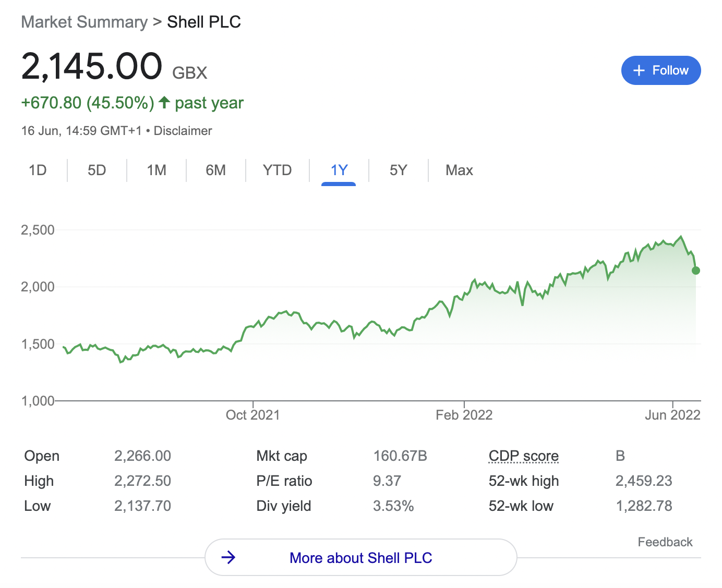Click the 2,500 y-axis label

(x=38, y=230)
